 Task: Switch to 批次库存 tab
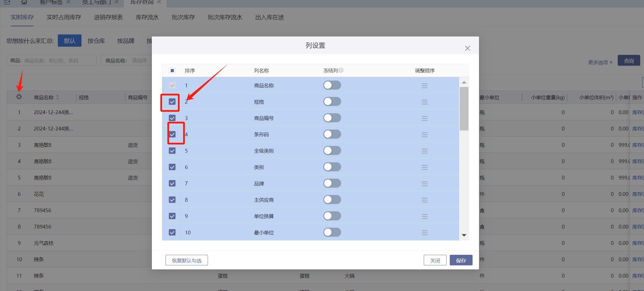(183, 17)
